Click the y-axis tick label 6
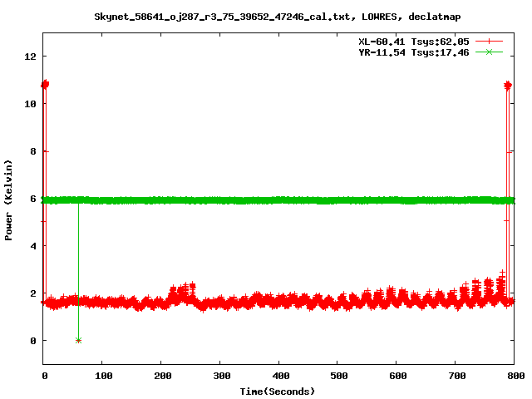This screenshot has height=399, width=532. [x=33, y=199]
